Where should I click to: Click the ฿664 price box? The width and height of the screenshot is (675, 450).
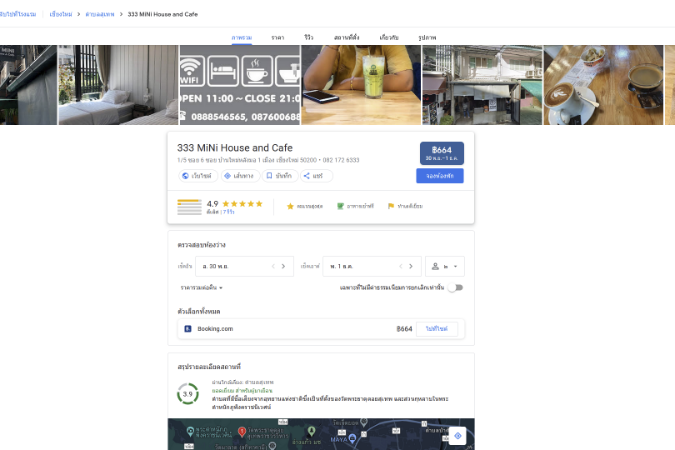pyautogui.click(x=442, y=153)
